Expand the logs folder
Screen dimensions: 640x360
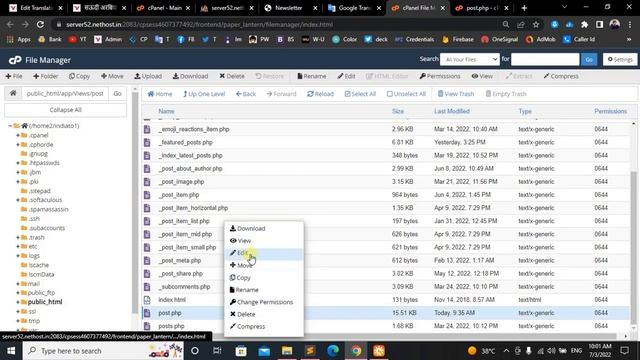tap(18, 256)
